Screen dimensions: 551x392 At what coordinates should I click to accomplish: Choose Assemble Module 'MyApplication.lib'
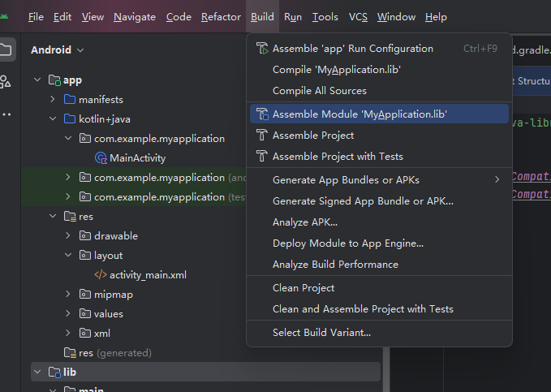click(359, 114)
